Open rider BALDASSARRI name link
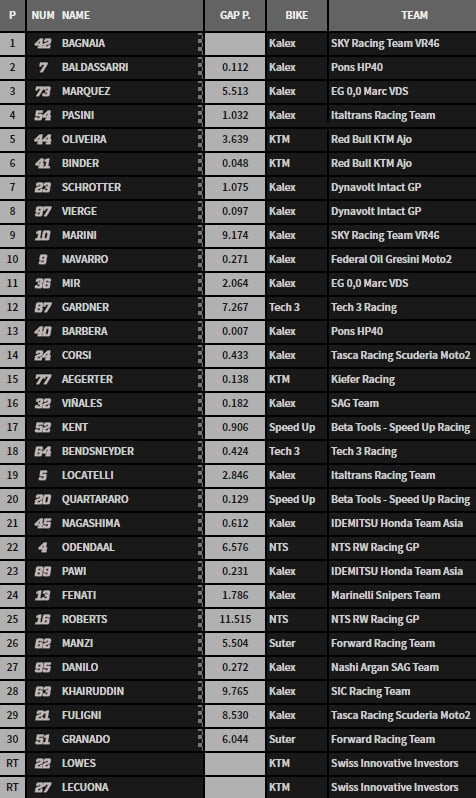 (95, 67)
